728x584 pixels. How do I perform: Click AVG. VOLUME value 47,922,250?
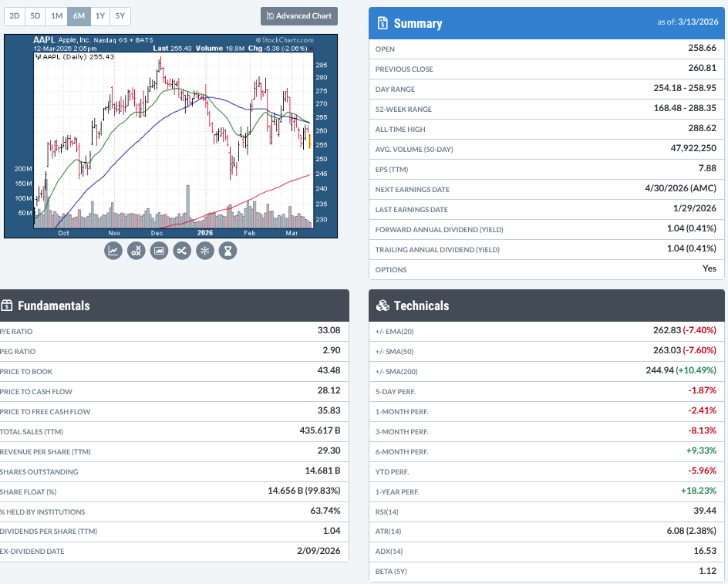[x=693, y=148]
